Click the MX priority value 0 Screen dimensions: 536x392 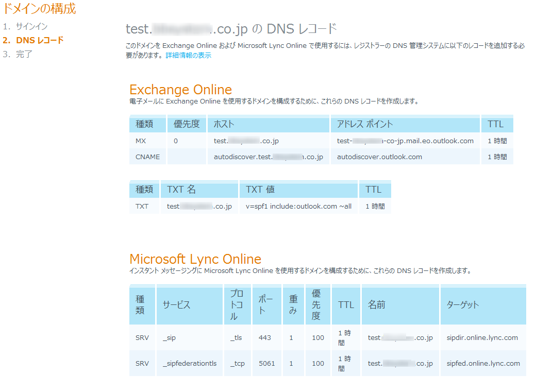click(x=187, y=141)
